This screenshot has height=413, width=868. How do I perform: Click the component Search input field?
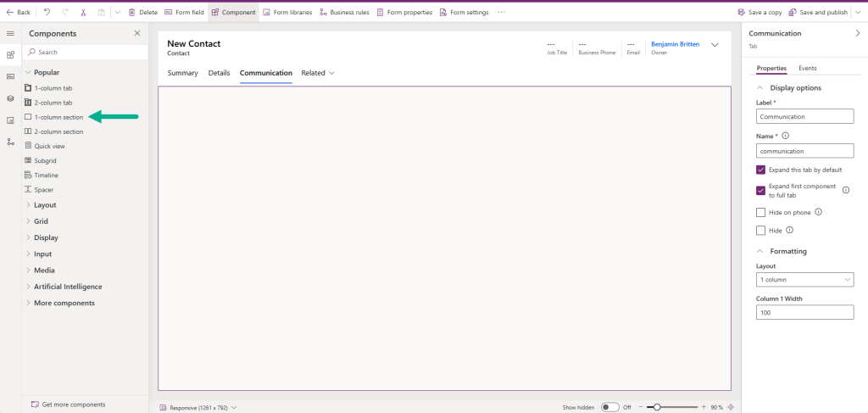click(85, 53)
